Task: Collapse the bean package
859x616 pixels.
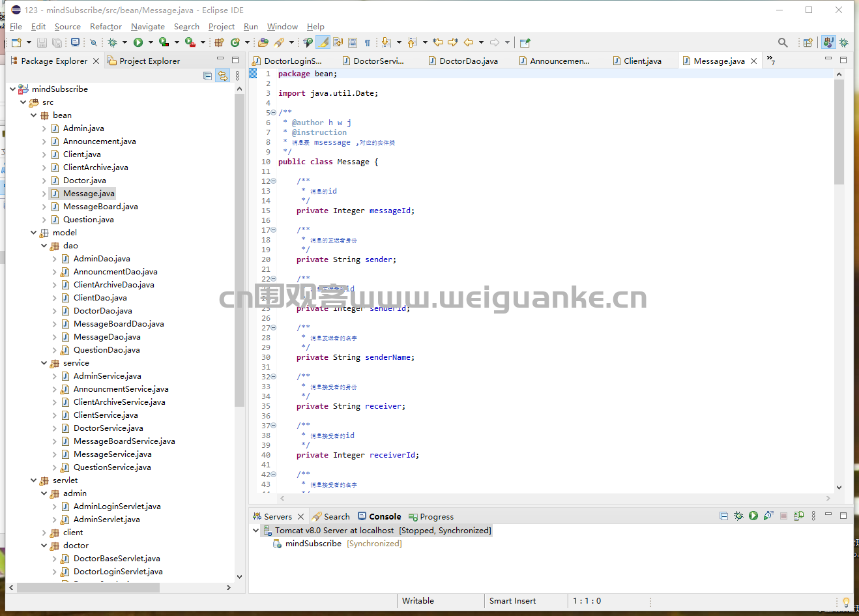Action: tap(33, 115)
